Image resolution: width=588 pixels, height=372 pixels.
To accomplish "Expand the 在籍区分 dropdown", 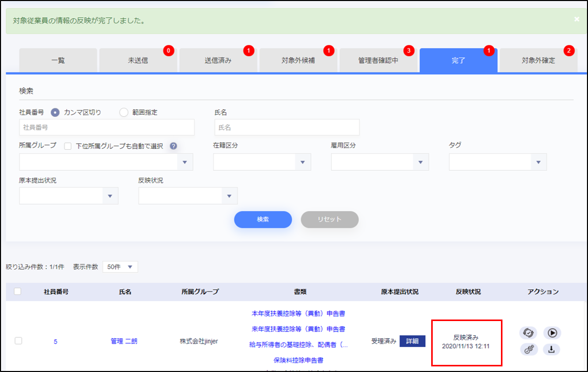I will point(262,162).
